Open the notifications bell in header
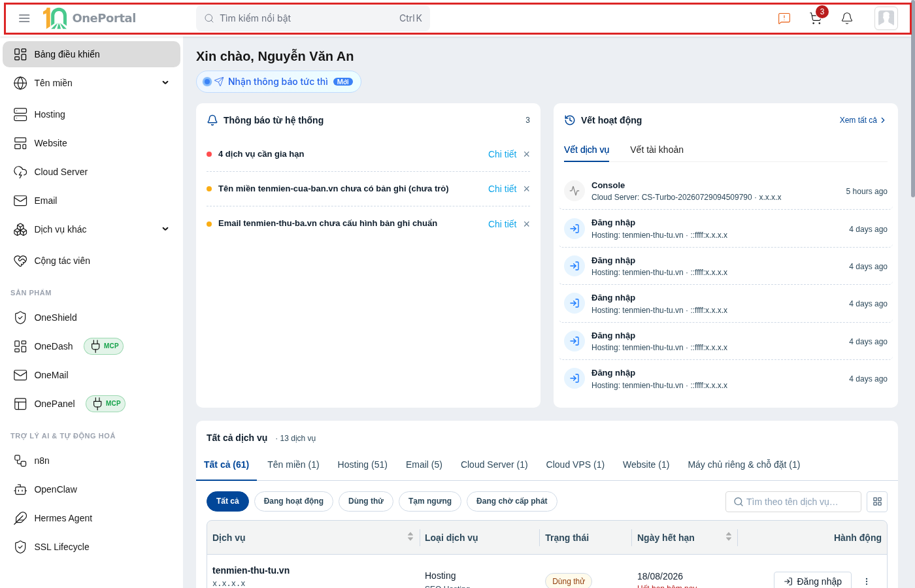Viewport: 915px width, 588px height. tap(847, 18)
